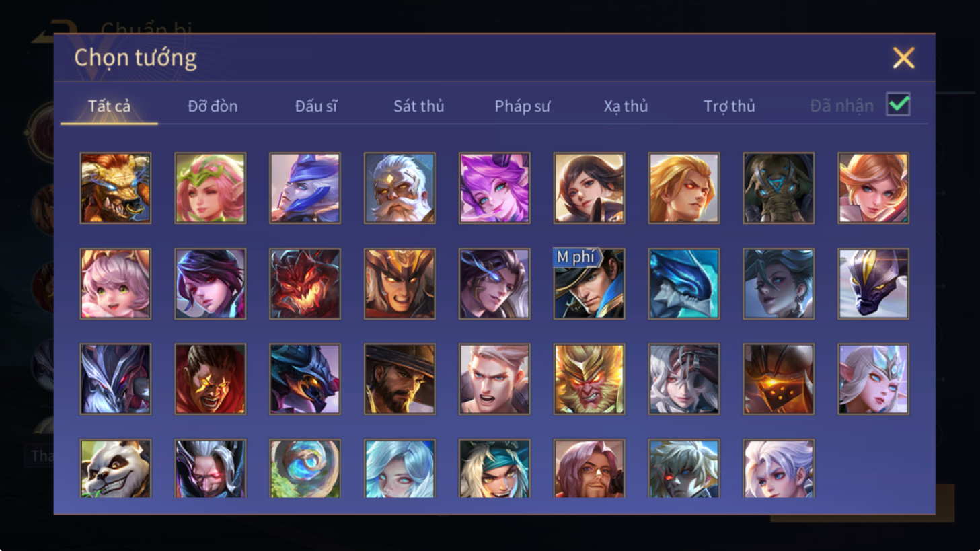Pick the swirling blue orb hero
The image size is (980, 551).
[x=305, y=468]
